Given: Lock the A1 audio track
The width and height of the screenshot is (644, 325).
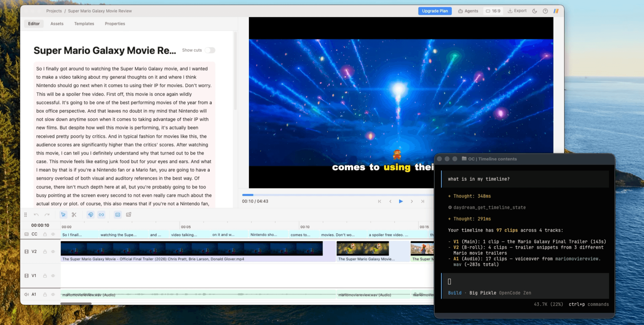Looking at the screenshot, I should [x=45, y=294].
